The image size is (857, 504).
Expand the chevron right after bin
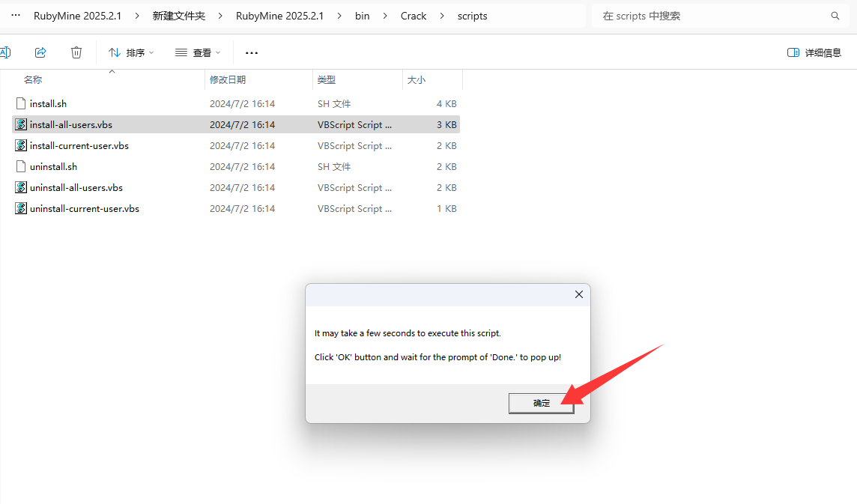385,16
